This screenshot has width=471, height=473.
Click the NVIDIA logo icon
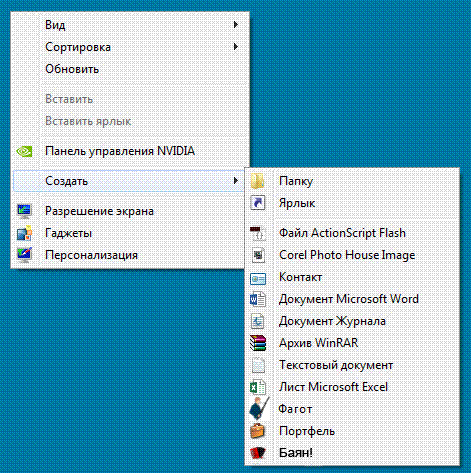click(x=24, y=151)
